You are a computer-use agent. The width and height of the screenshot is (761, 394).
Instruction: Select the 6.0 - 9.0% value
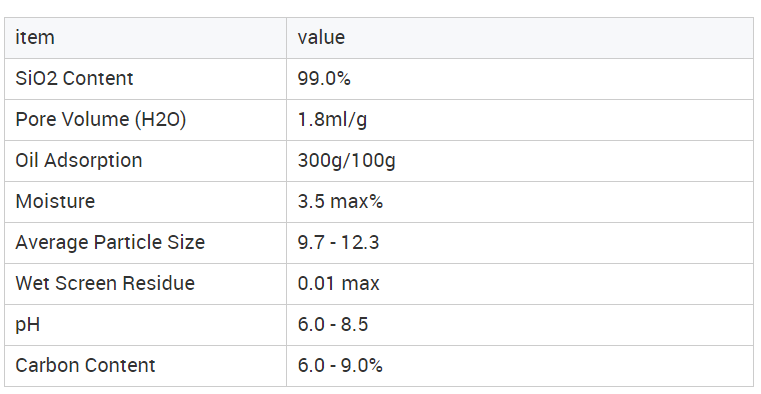pos(340,365)
